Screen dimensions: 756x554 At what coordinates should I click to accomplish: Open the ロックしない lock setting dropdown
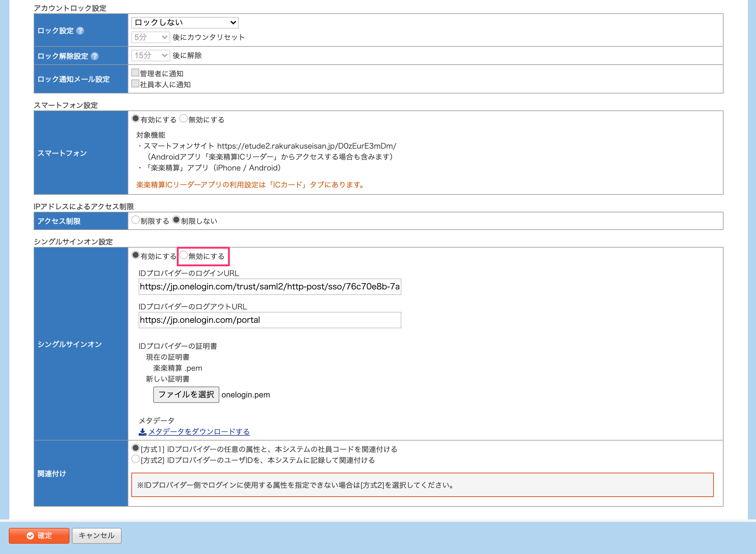pos(185,22)
